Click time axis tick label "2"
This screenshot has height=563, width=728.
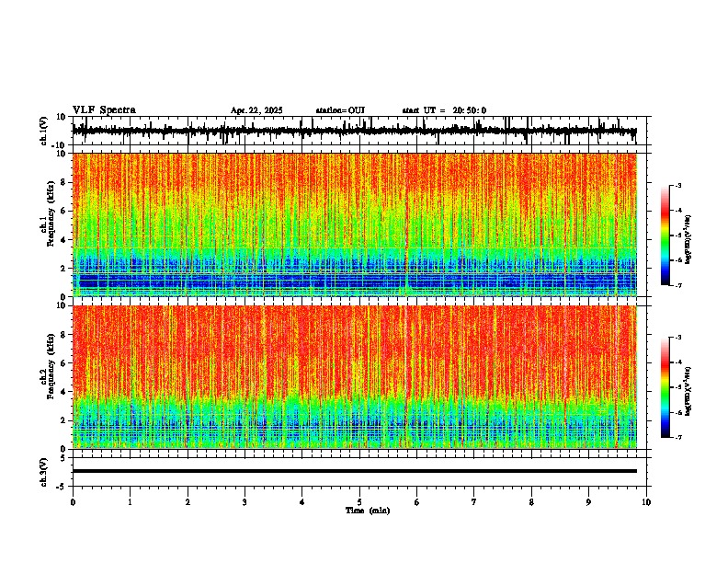[x=188, y=502]
